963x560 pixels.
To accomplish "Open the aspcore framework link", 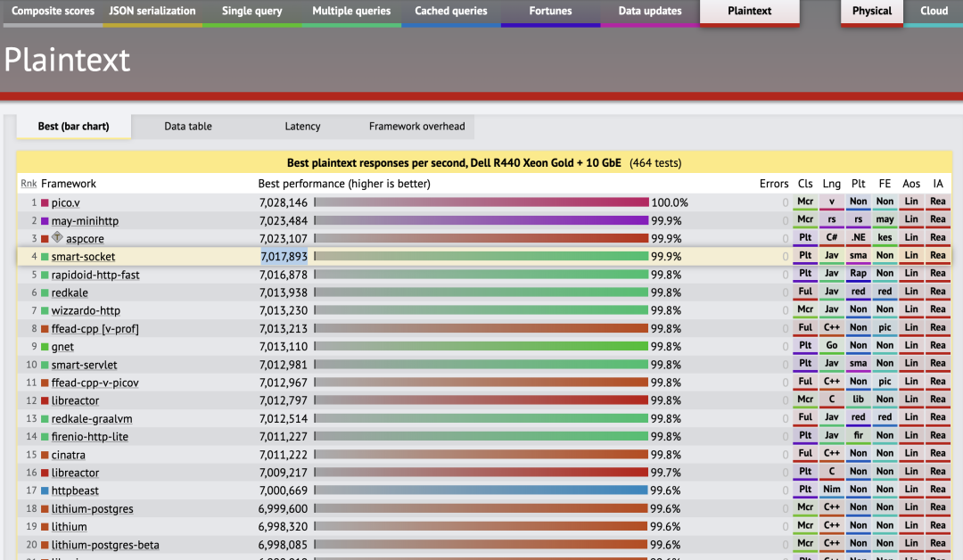I will pos(85,239).
